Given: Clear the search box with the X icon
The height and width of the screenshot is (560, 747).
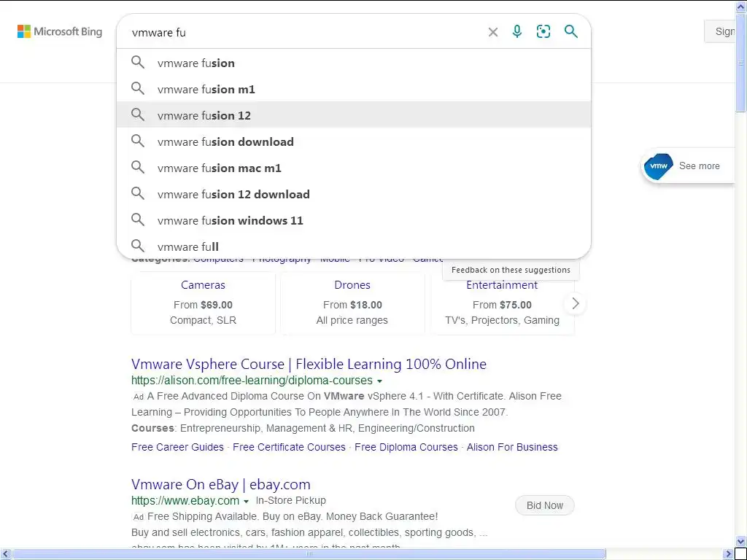Looking at the screenshot, I should tap(493, 32).
